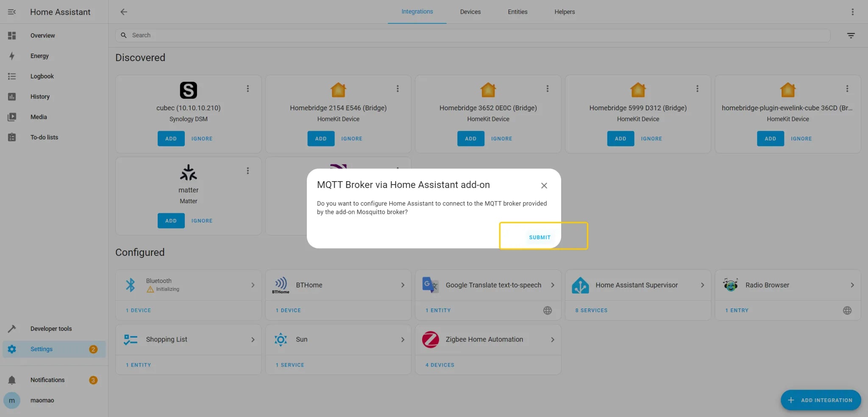Open Homebridge 5999 D312 card options
868x417 pixels.
coord(697,89)
